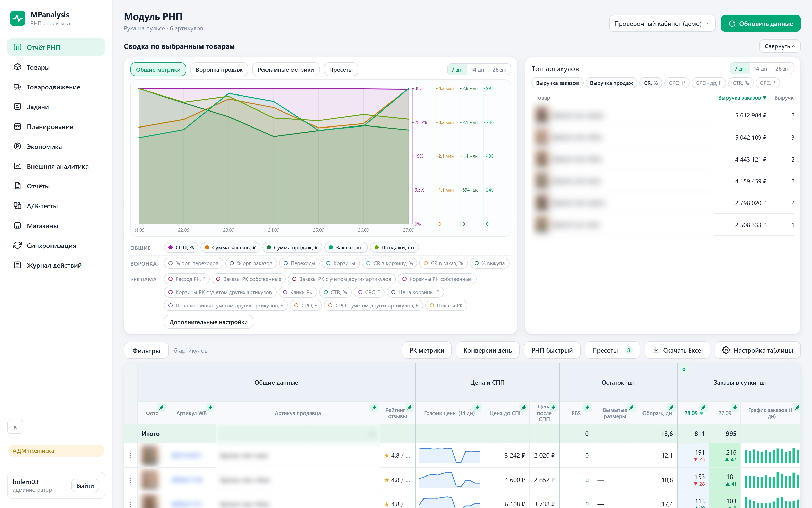Toggle the Продажи, шт green color chip
812x508 pixels.
click(x=394, y=248)
